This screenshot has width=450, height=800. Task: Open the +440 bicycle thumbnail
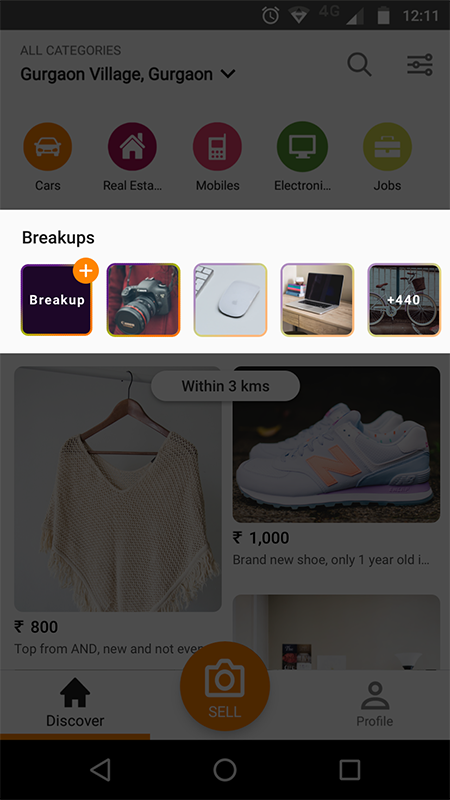click(x=404, y=300)
